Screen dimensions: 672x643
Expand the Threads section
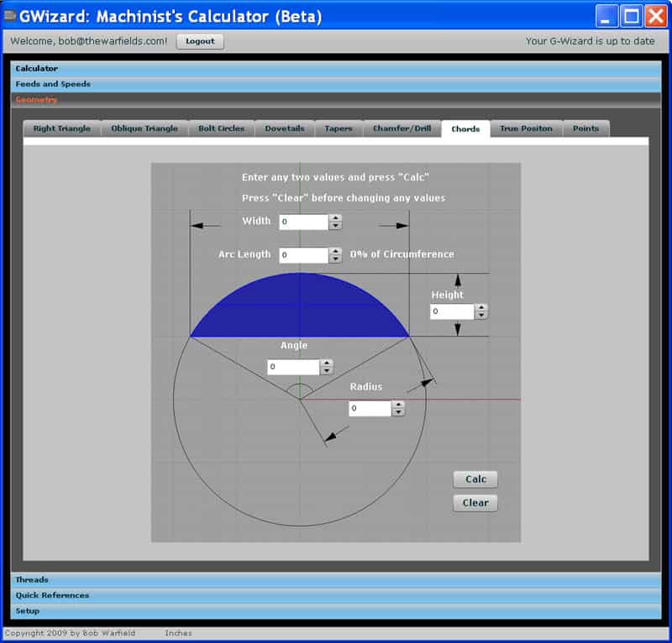[x=32, y=579]
